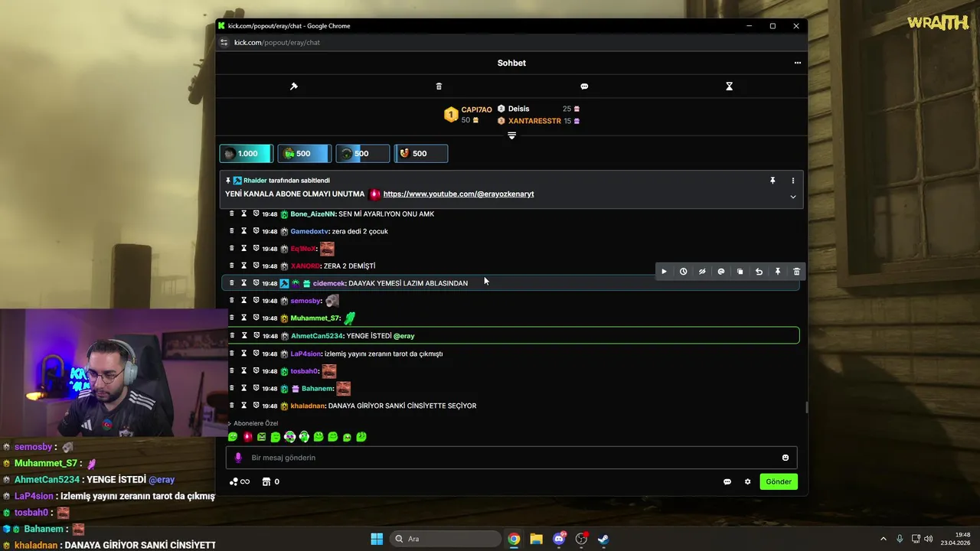Click the first 500 gift badge with green icon
The width and height of the screenshot is (980, 551).
304,154
